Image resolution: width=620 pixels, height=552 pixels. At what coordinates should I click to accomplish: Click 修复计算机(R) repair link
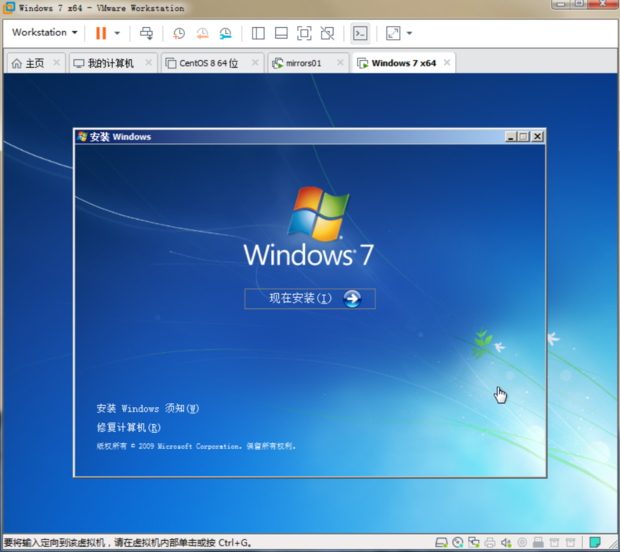(129, 427)
